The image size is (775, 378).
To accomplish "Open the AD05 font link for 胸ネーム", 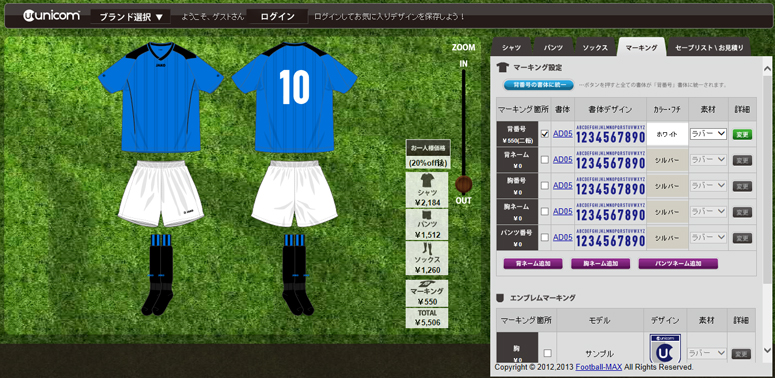I will (562, 211).
